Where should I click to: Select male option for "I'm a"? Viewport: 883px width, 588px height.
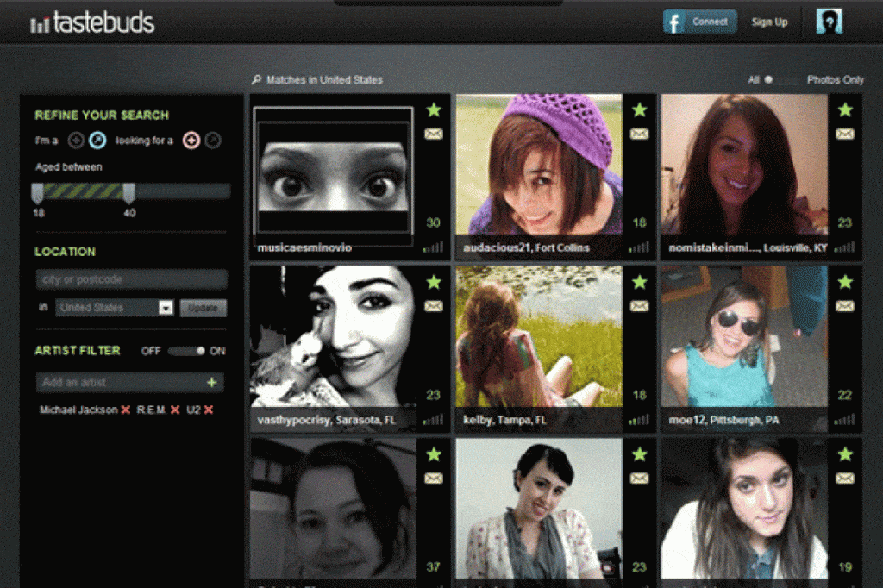(98, 141)
